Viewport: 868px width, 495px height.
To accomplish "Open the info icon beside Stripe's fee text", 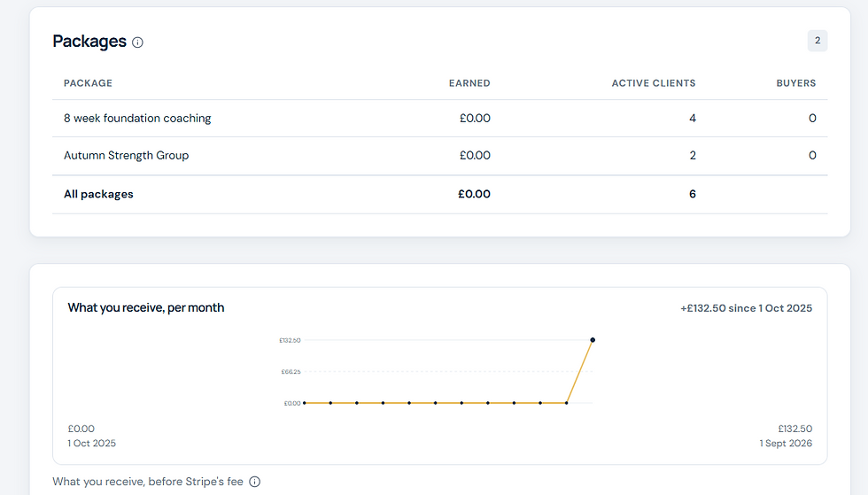I will tap(255, 482).
